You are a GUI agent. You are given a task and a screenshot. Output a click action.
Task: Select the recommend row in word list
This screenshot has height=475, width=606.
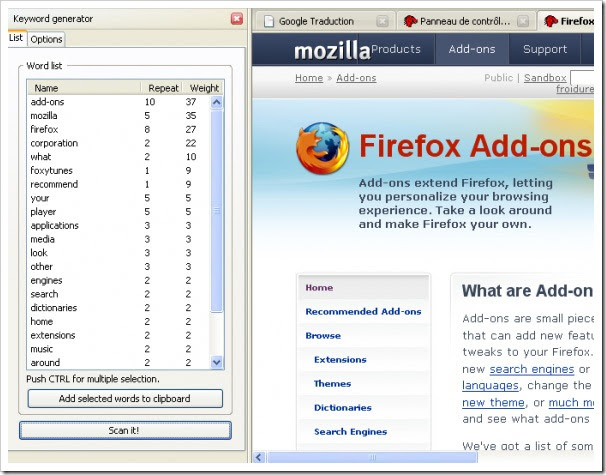point(119,184)
